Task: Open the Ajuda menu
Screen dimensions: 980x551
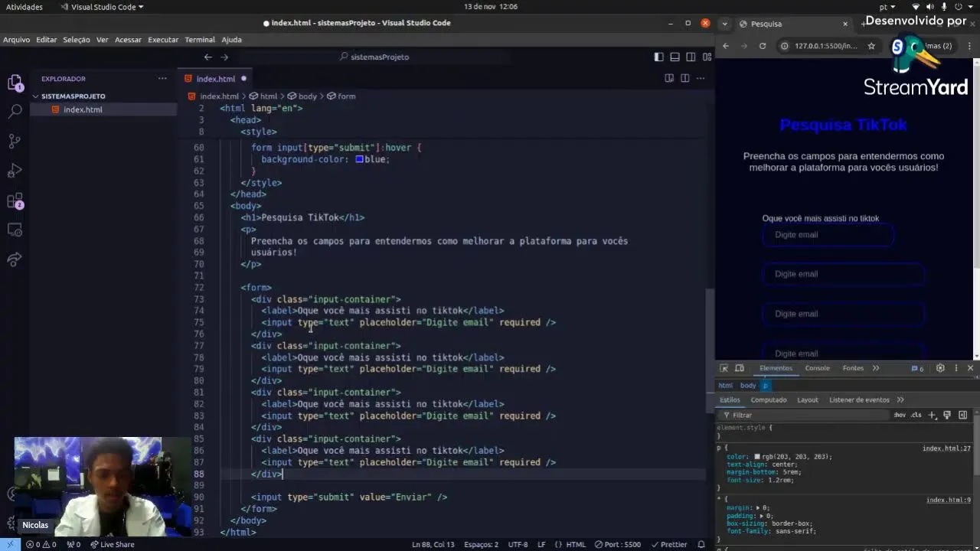Action: pos(231,40)
